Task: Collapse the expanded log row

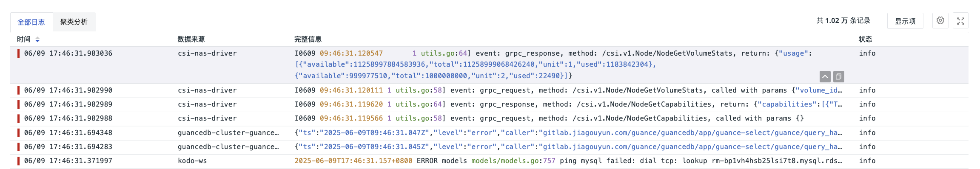Action: click(825, 76)
